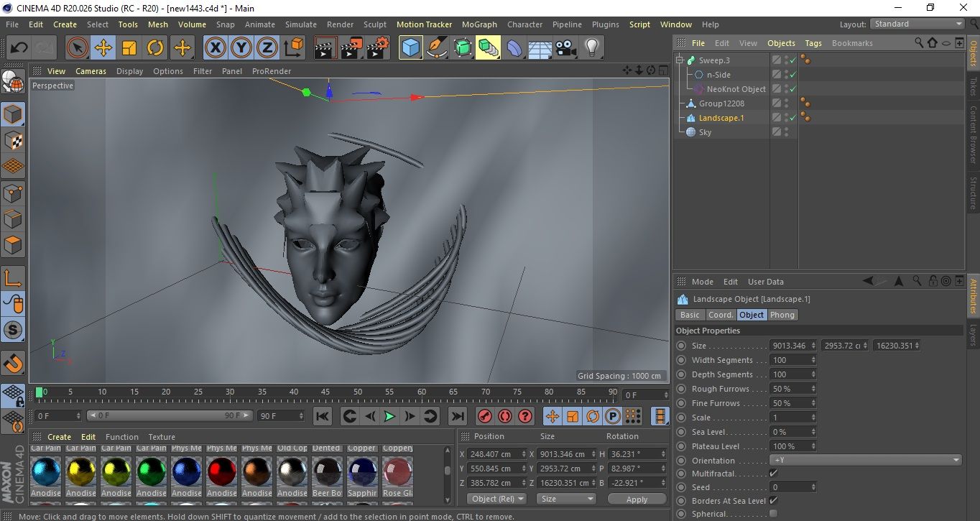The width and height of the screenshot is (980, 521).
Task: Click the Apply button
Action: (x=636, y=499)
